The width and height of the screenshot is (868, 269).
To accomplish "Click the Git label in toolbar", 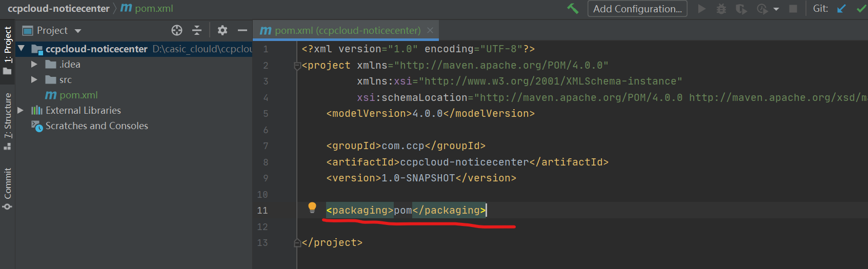I will (x=820, y=8).
